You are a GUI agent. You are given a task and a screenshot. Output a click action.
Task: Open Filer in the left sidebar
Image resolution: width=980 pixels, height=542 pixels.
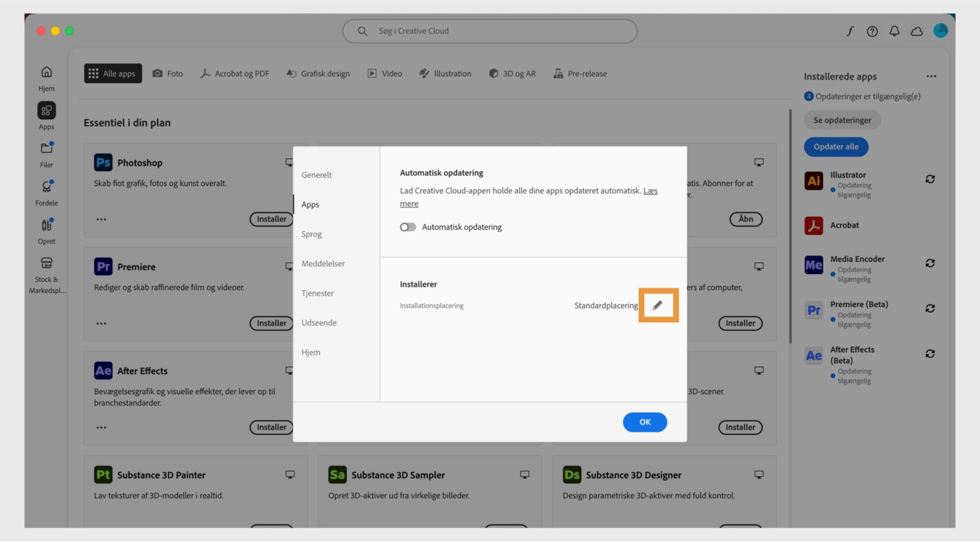(46, 155)
